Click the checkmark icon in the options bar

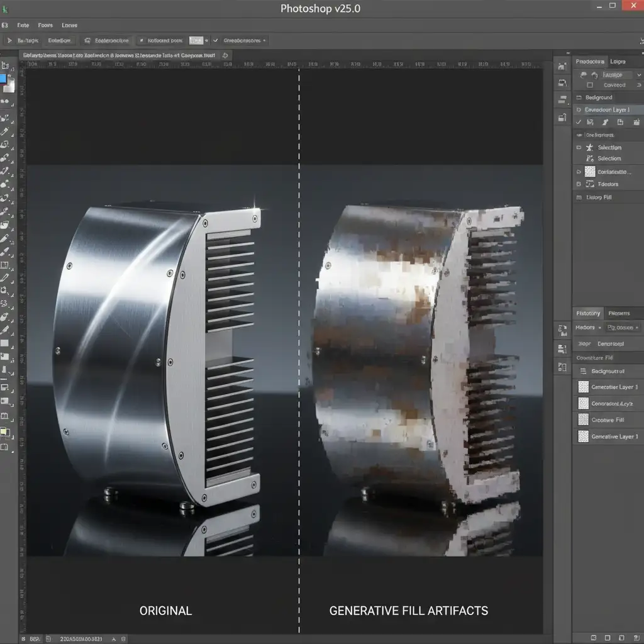(x=216, y=40)
